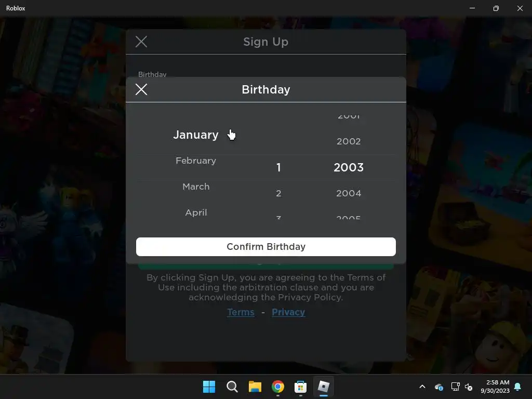Open the Terms link
532x399 pixels.
point(241,312)
